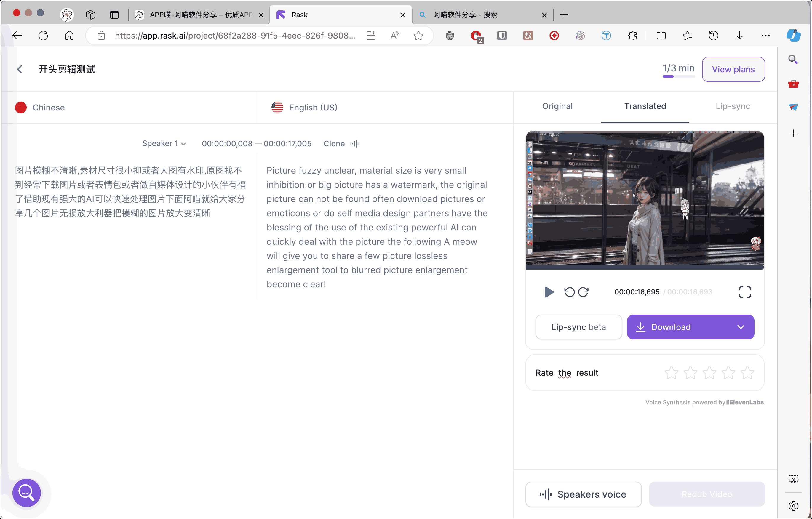This screenshot has width=812, height=519.
Task: Open the purple chat search bubble
Action: (x=27, y=493)
